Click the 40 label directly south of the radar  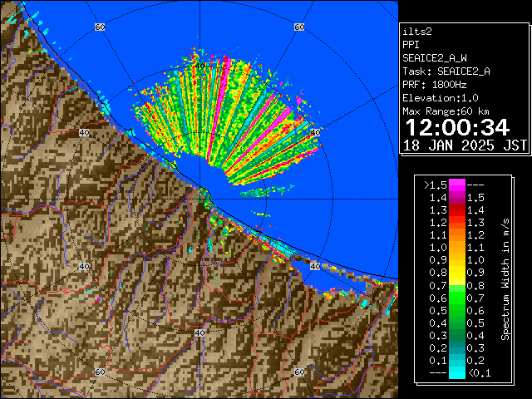[199, 332]
